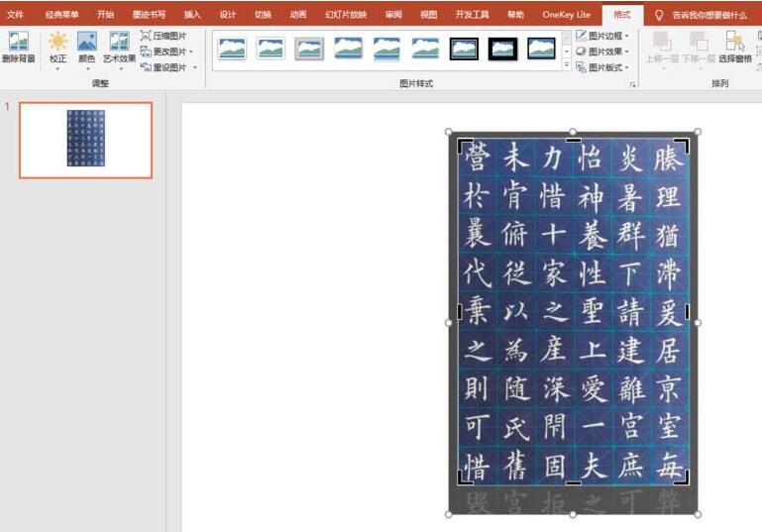Click the top-right corner crop handle
Viewport: 762px width, 532px height.
(x=683, y=145)
